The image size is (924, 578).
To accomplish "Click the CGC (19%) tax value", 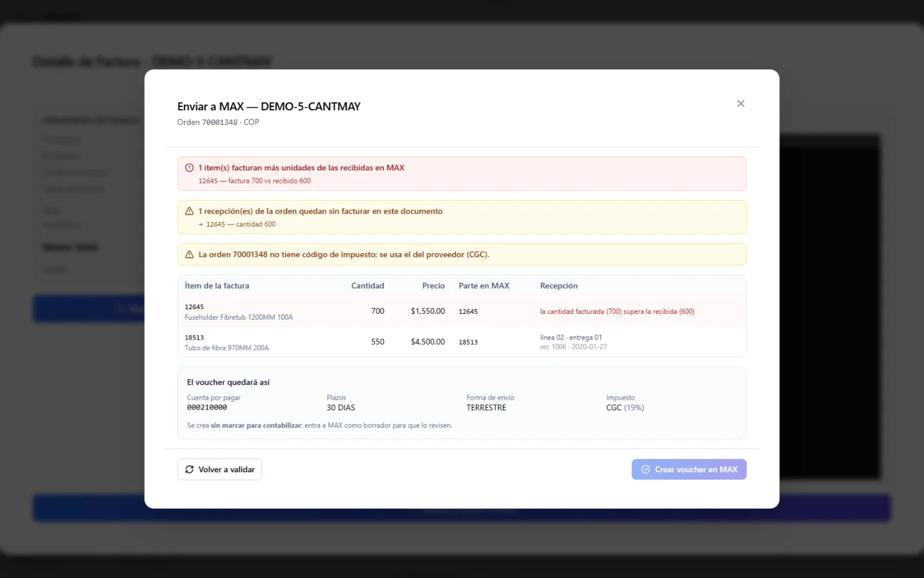I will click(x=625, y=408).
